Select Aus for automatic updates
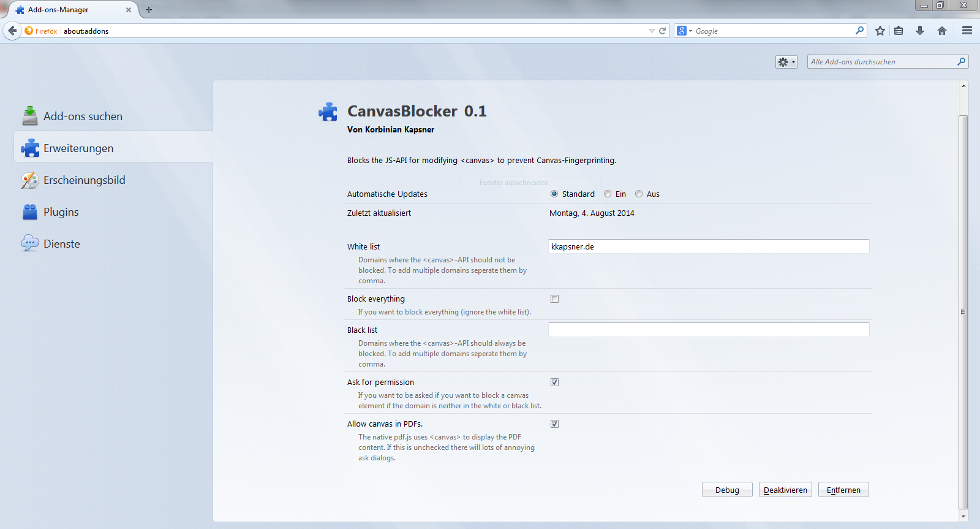Viewport: 980px width, 529px height. pos(639,194)
